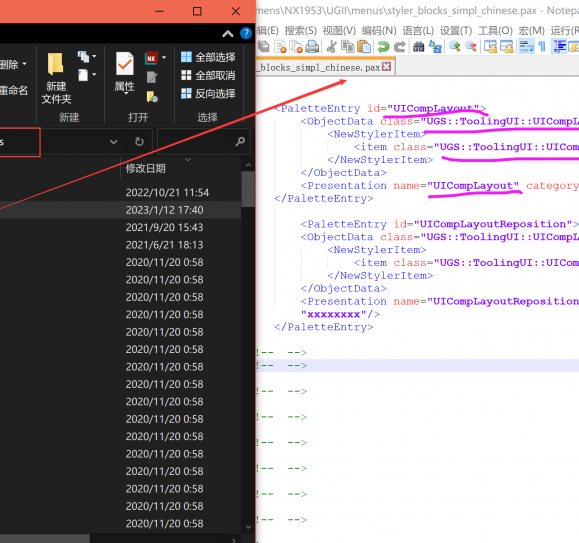The image size is (579, 543).
Task: Open the 删除 delete dropdown arrow
Action: (x=24, y=64)
